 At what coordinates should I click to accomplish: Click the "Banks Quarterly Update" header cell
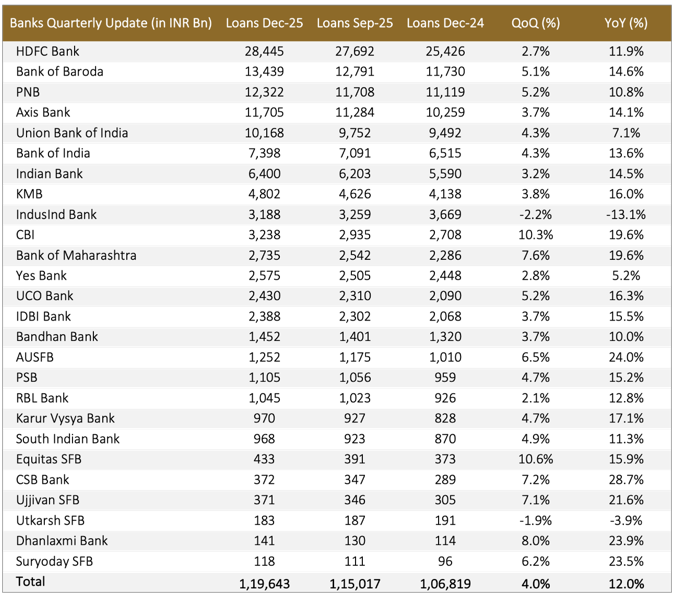[114, 23]
